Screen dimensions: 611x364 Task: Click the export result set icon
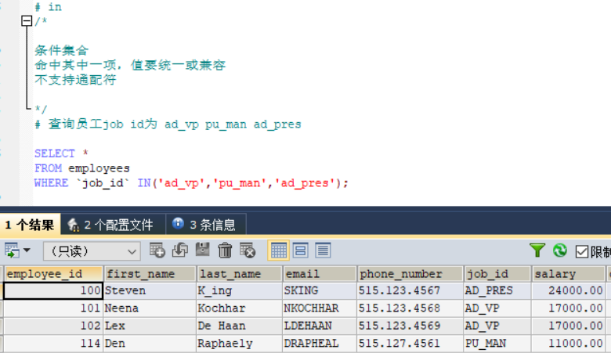tap(12, 250)
